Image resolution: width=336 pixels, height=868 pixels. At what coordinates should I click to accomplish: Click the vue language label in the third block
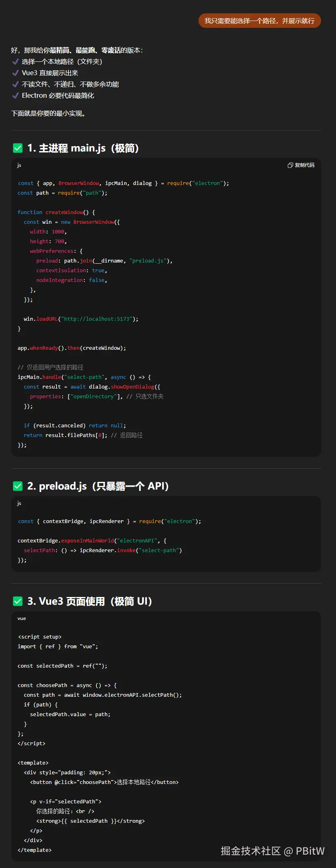(x=22, y=618)
